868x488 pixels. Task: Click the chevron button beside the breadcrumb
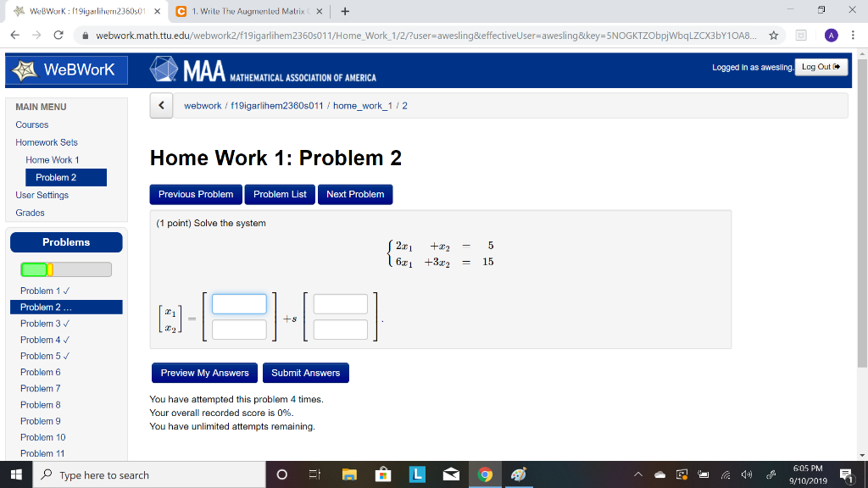tap(161, 104)
